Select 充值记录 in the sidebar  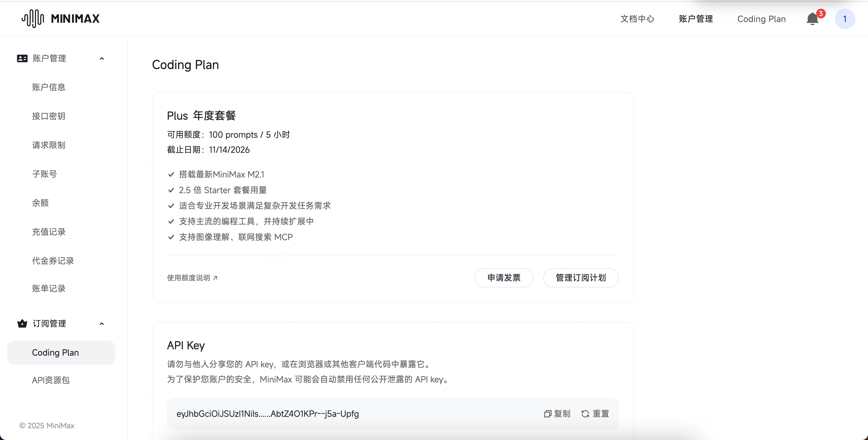coord(49,232)
